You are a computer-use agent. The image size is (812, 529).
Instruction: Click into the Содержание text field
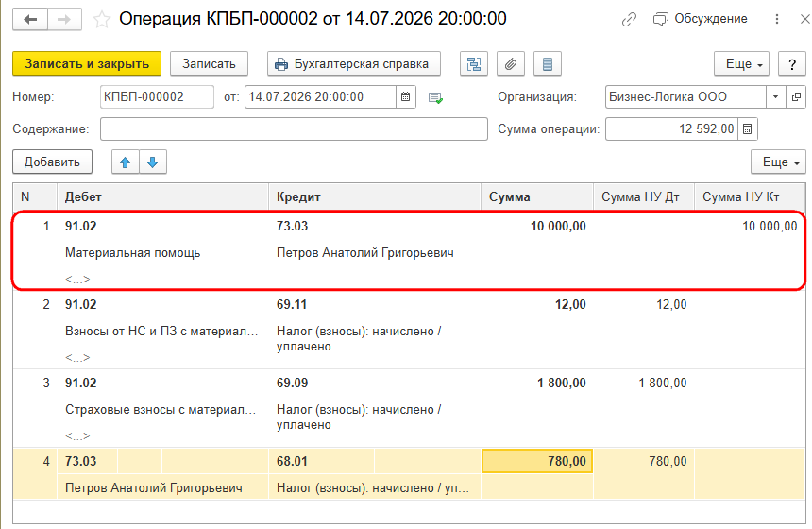tap(295, 129)
